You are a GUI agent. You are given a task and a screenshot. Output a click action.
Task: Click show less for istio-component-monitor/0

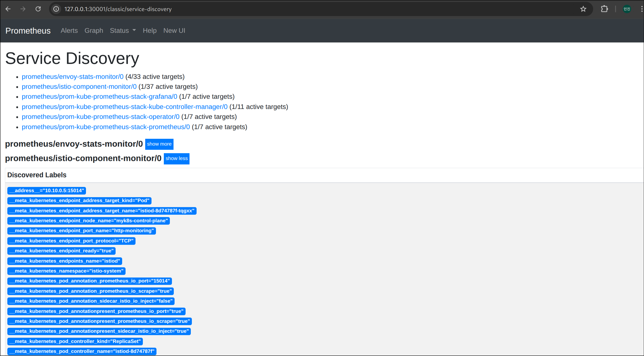[x=177, y=158]
